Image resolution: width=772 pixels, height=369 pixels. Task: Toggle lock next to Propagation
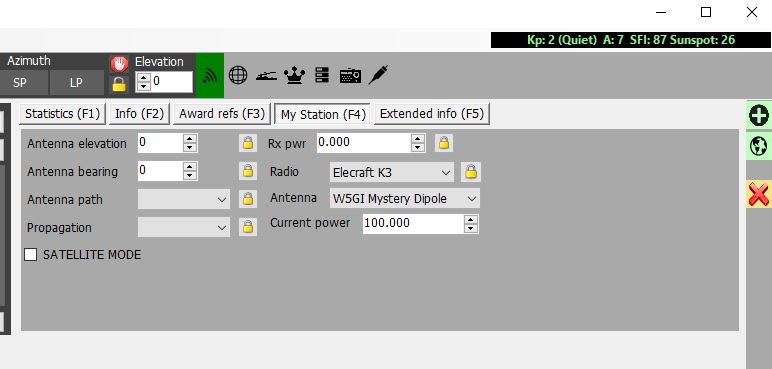coord(248,227)
